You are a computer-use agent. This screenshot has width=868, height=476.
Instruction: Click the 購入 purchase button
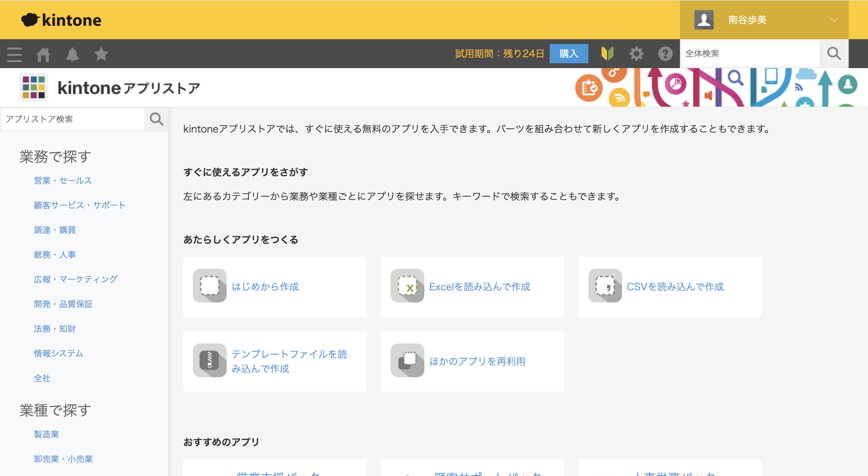[569, 54]
